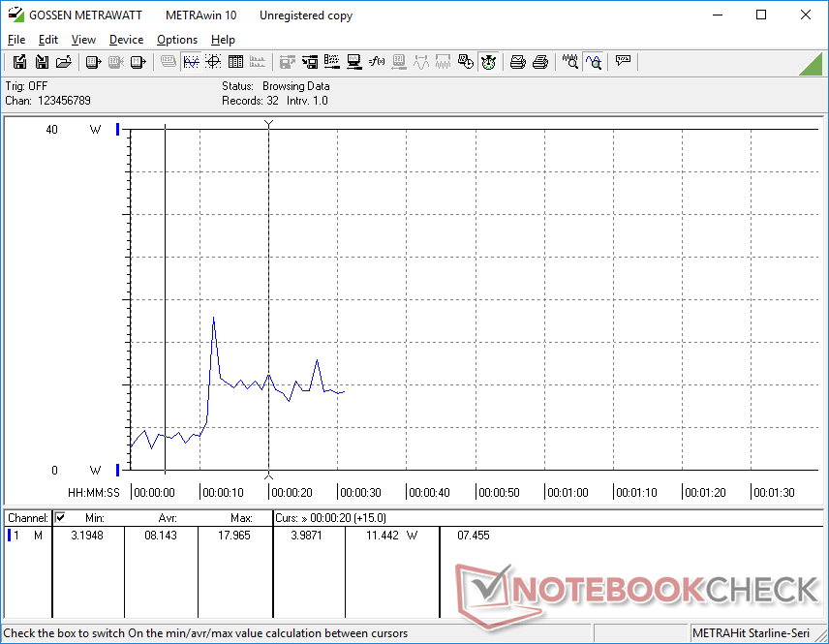Image resolution: width=829 pixels, height=644 pixels.
Task: Click the HH:MM:SS axis unit label
Action: click(94, 493)
